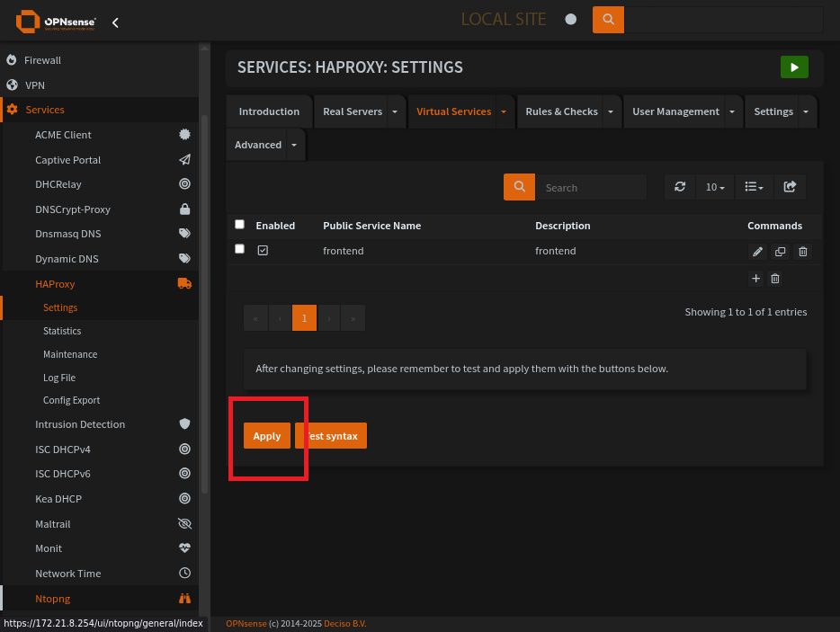Screen dimensions: 840x632
Task: Open the Rules & Checks tab
Action: (x=561, y=112)
